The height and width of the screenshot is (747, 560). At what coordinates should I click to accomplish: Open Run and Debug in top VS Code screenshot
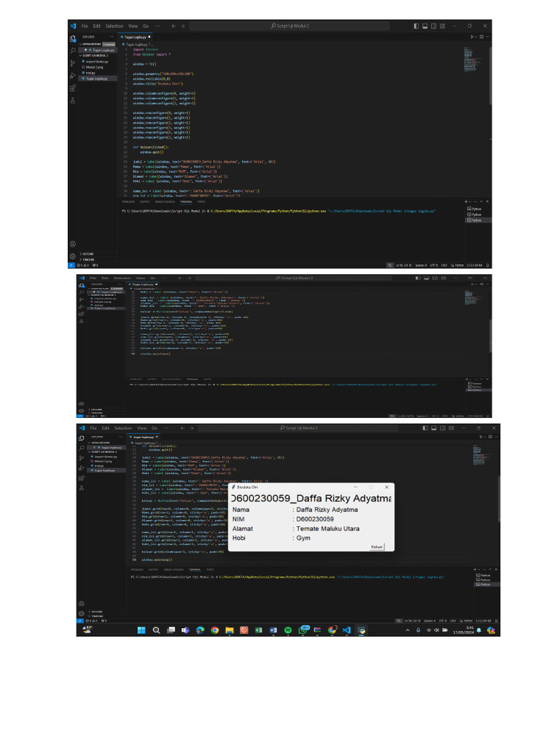coord(73,75)
